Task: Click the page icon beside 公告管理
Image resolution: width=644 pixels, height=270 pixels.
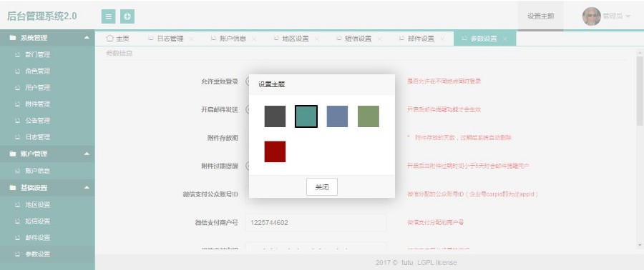Action: pyautogui.click(x=17, y=121)
